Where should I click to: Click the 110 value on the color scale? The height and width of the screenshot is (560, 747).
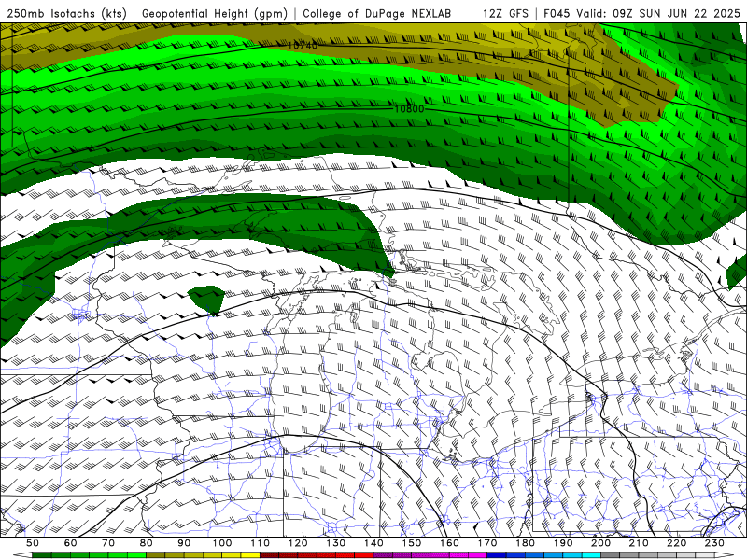click(x=261, y=543)
